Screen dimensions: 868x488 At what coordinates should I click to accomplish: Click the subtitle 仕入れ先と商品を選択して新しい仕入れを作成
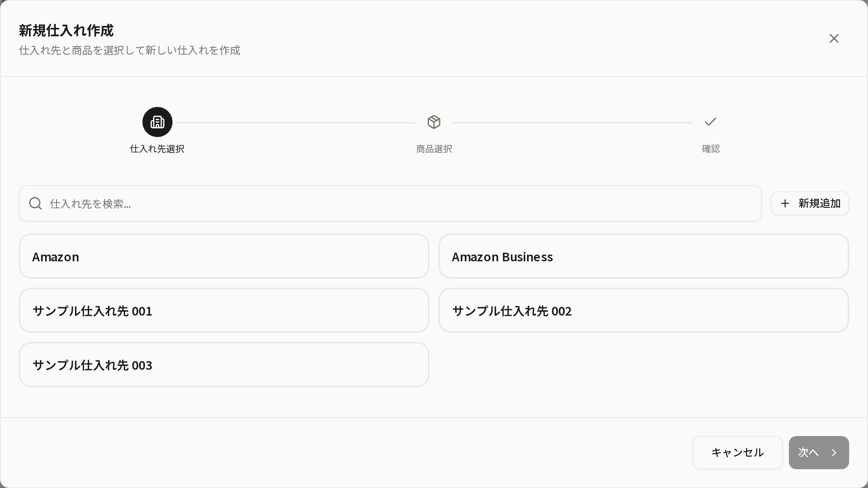130,50
